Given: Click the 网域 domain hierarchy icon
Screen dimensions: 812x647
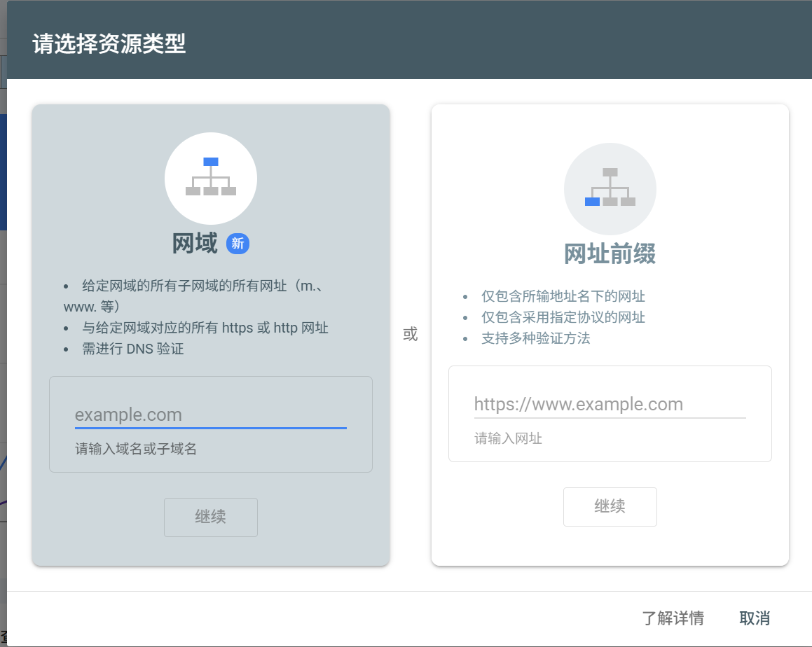Looking at the screenshot, I should point(211,179).
